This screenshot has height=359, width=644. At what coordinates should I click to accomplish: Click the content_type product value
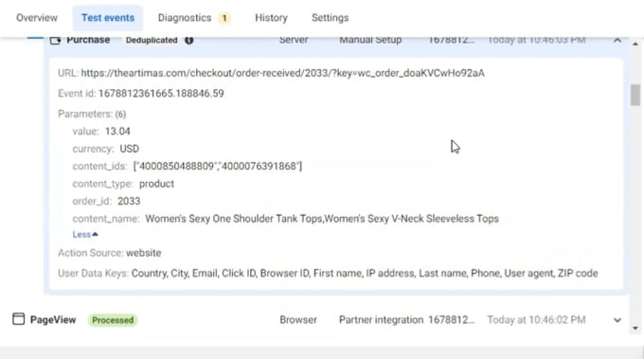(156, 184)
